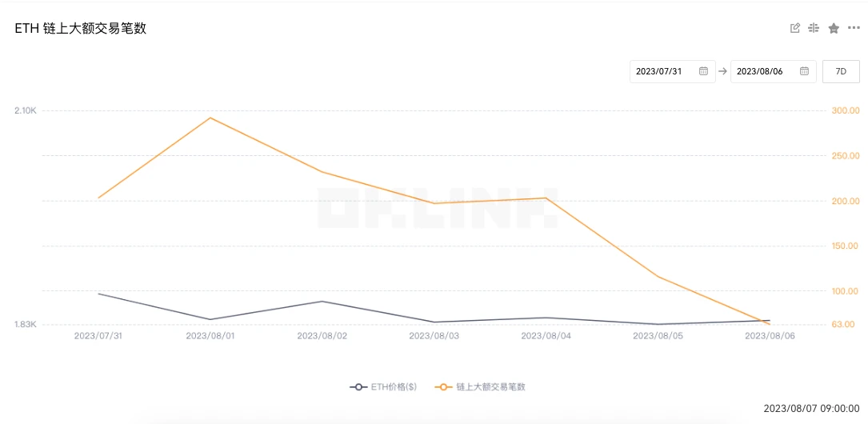Click the 2023/08/03 x-axis label
This screenshot has height=424, width=868.
434,336
